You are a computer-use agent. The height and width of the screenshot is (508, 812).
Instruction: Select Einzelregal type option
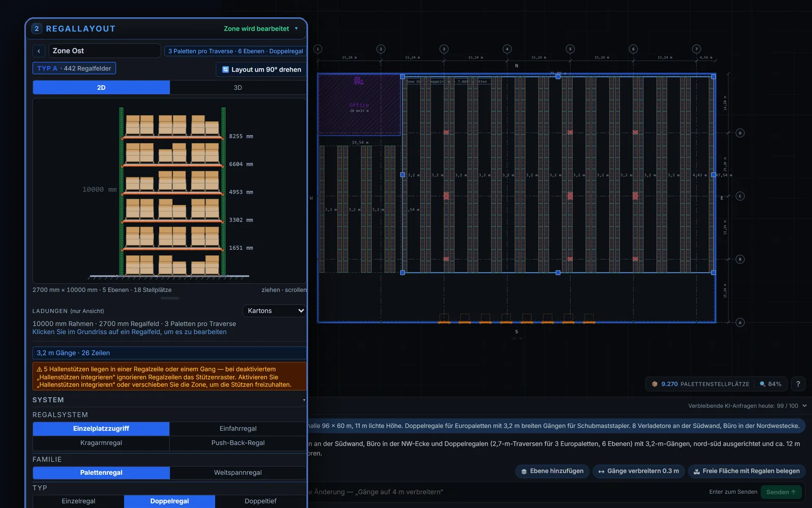[x=78, y=501]
